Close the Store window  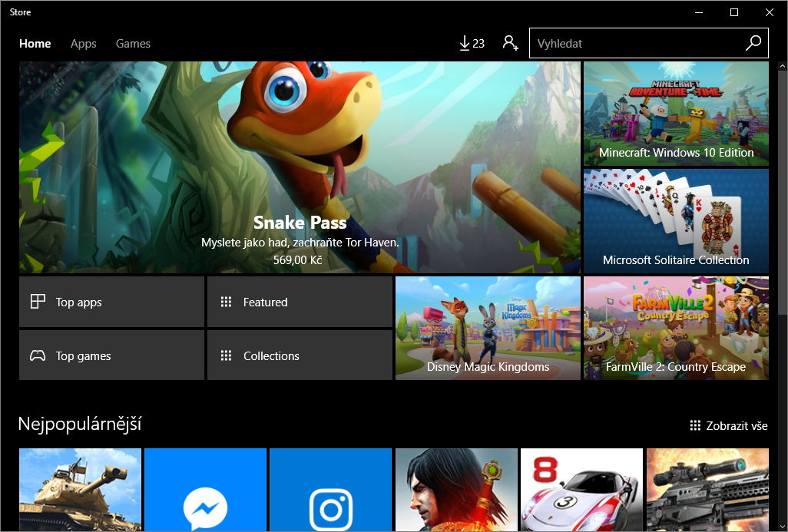769,12
